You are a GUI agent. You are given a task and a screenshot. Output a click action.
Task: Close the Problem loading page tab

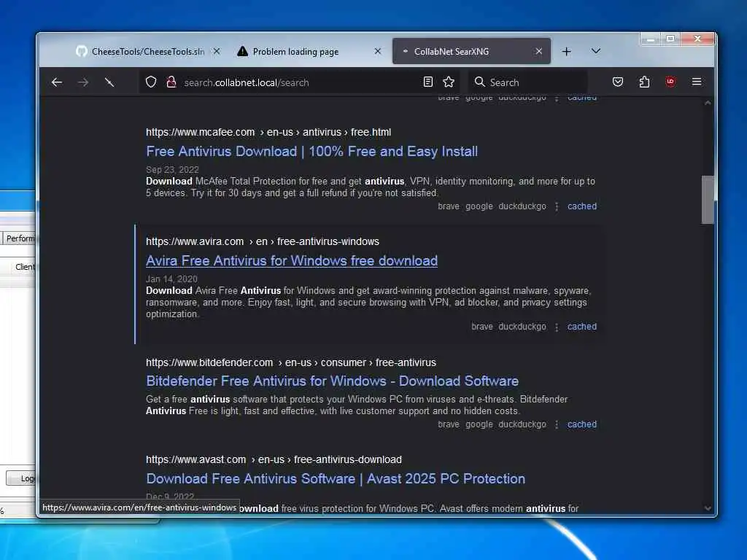378,51
